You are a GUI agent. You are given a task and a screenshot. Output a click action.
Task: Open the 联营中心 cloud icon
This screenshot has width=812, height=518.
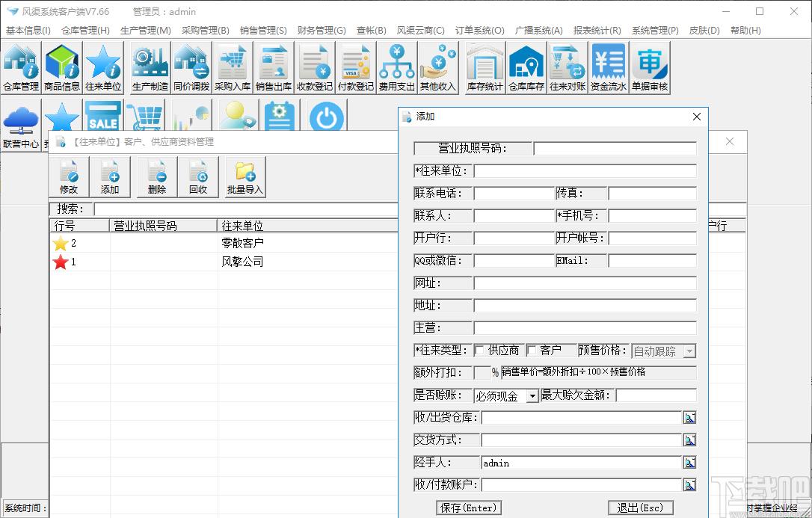click(x=21, y=126)
